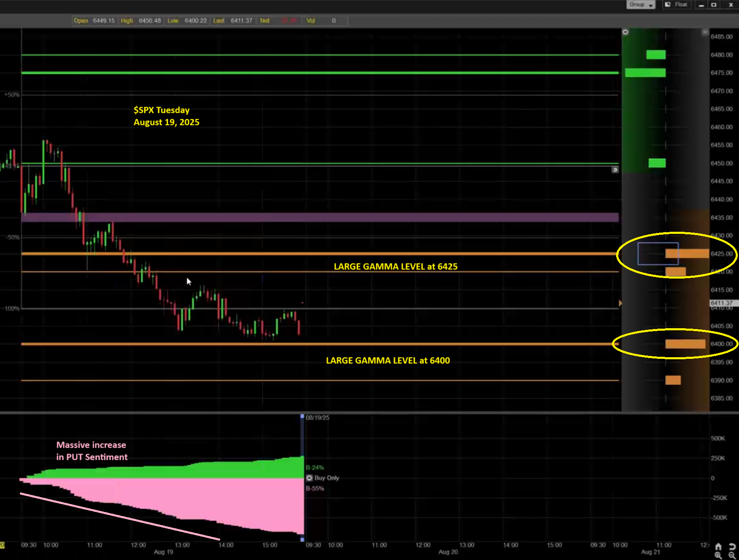Zoom out with the magnifier minus icon
The height and width of the screenshot is (560, 739).
(732, 555)
